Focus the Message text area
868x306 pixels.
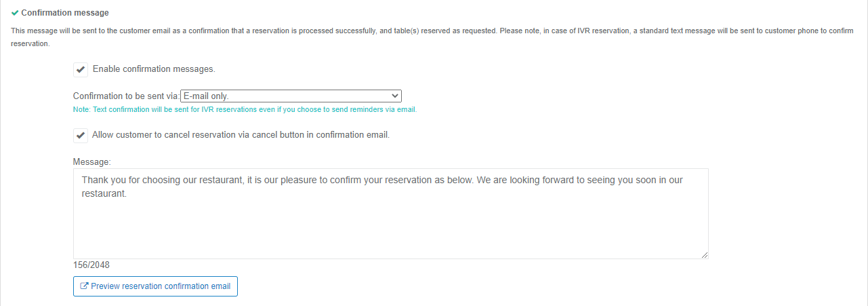click(x=391, y=214)
